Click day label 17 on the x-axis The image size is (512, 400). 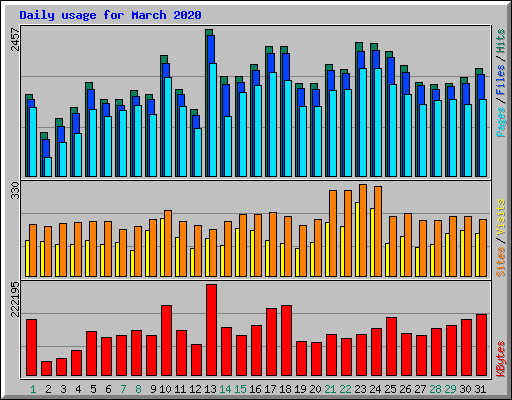[270, 389]
